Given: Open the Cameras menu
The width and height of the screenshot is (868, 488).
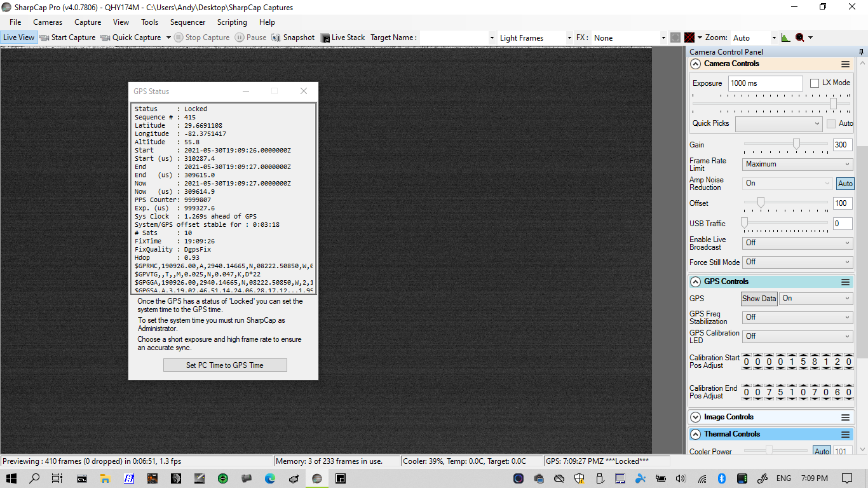Looking at the screenshot, I should coord(48,22).
